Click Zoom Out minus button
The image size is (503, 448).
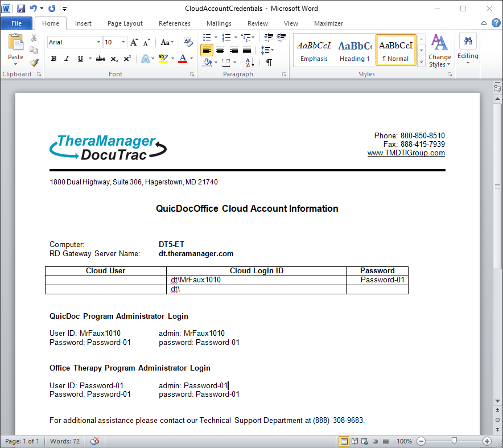click(421, 441)
